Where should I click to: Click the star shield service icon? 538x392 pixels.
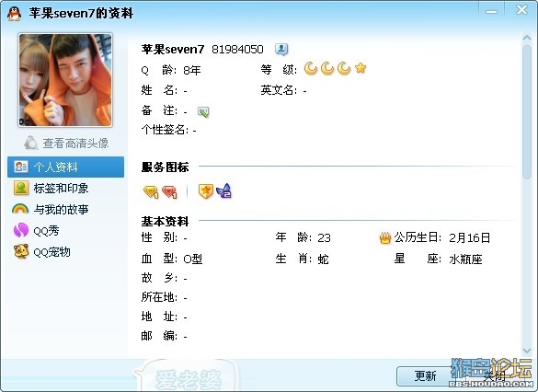pos(206,191)
